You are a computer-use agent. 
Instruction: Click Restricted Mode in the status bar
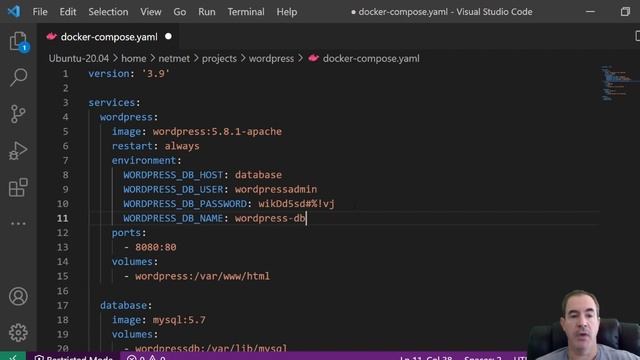74,358
